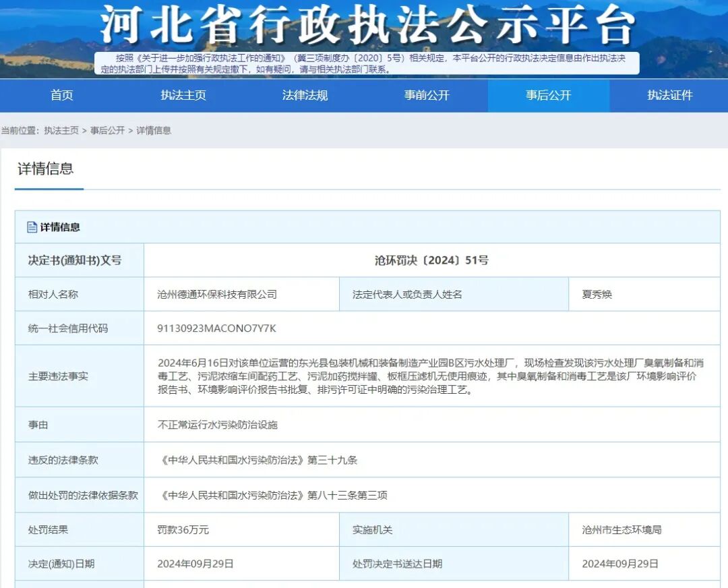This screenshot has width=728, height=588.
Task: Click the 第三十九条 violated law clause text
Action: click(x=257, y=461)
